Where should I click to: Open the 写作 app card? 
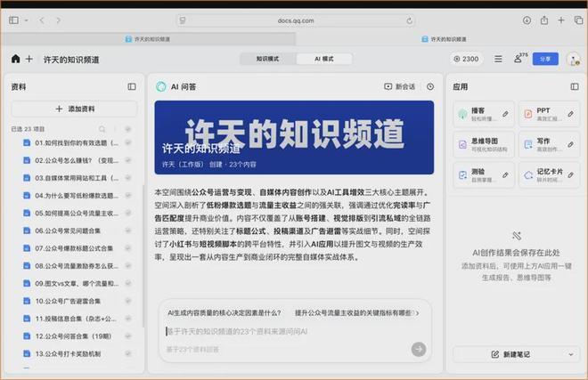tap(549, 144)
